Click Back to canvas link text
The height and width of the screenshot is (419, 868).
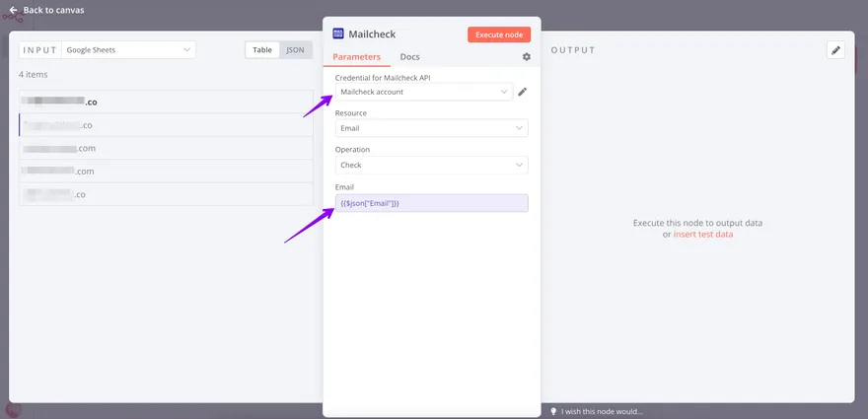click(x=53, y=10)
